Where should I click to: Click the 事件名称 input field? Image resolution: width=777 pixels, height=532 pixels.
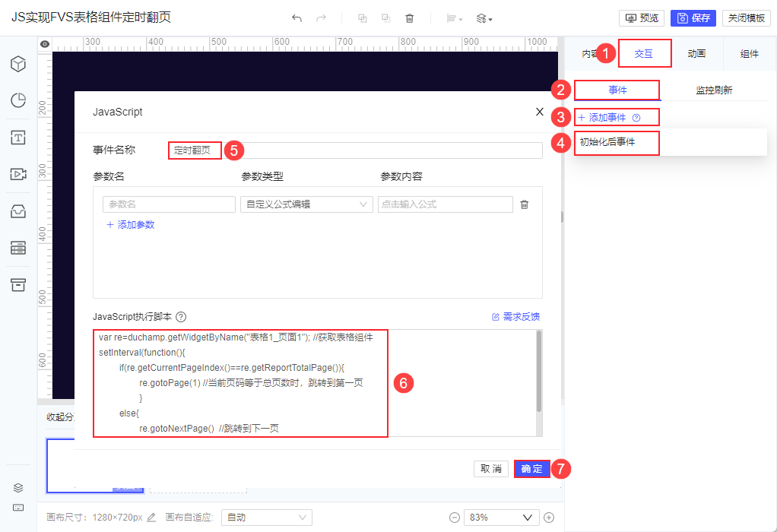point(355,150)
